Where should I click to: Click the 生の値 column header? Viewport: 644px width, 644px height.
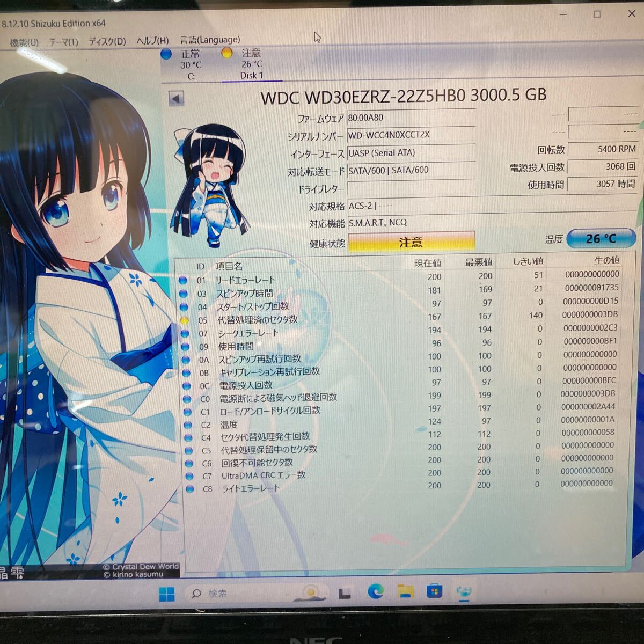[x=606, y=260]
